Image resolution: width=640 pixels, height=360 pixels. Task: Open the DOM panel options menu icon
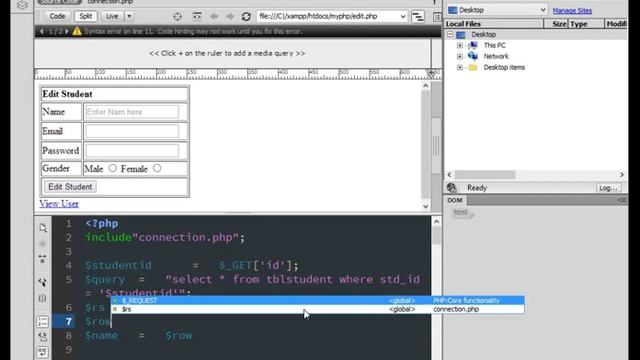(621, 200)
